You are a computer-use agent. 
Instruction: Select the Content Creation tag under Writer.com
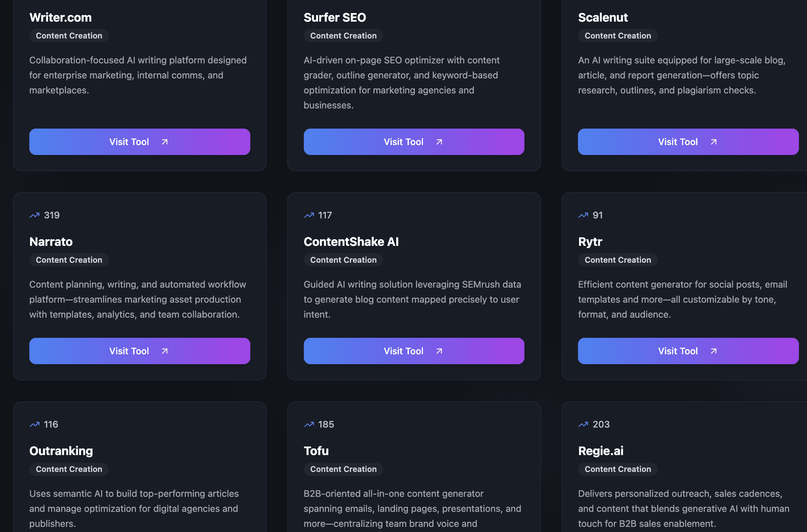pyautogui.click(x=69, y=36)
